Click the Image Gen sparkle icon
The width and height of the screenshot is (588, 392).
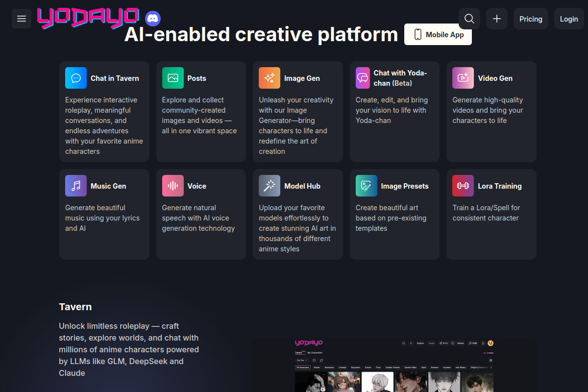click(x=269, y=78)
